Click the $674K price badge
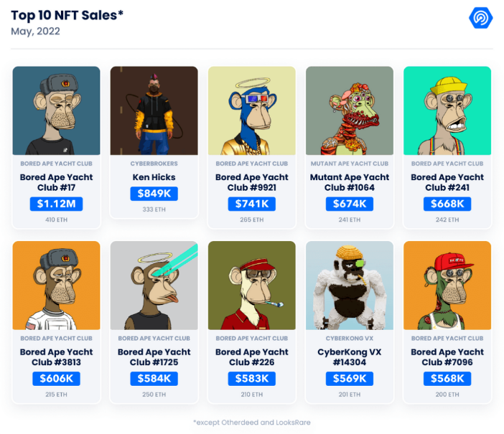504x434 pixels. point(350,204)
